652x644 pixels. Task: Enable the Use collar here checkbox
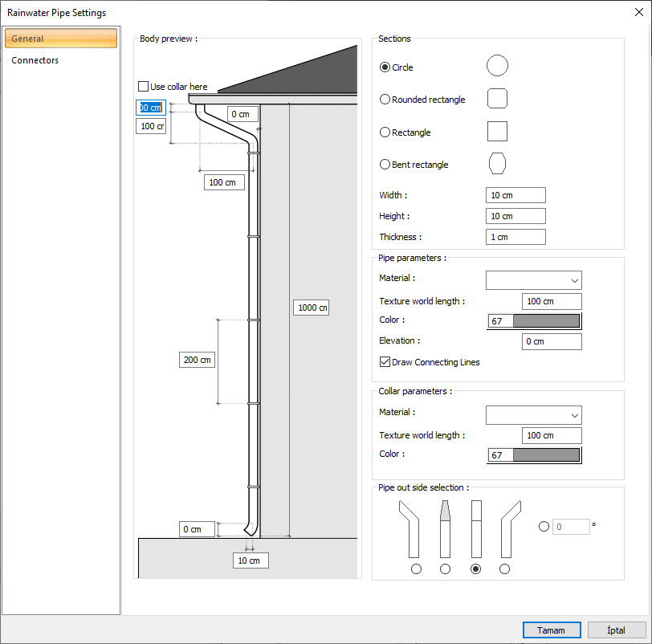tap(144, 87)
